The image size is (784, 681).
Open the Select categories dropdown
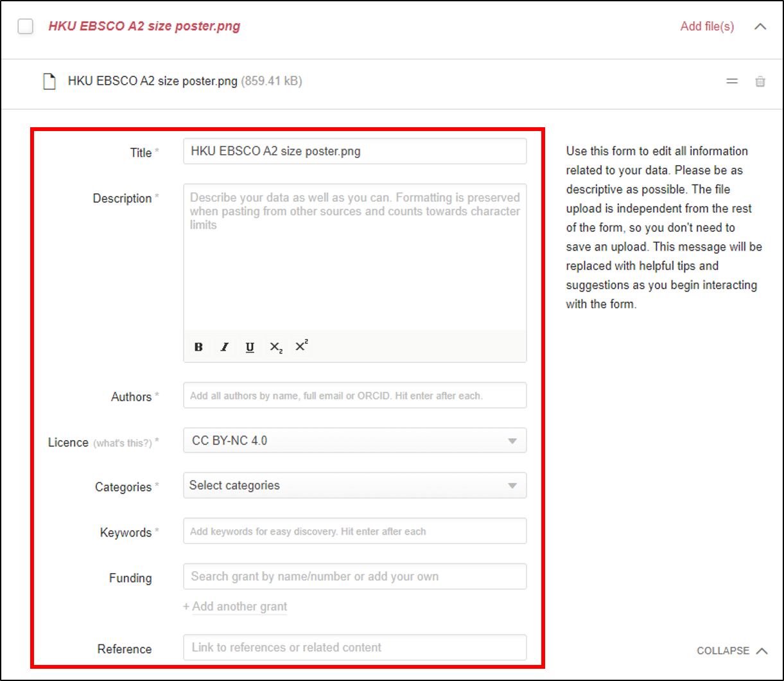[354, 486]
